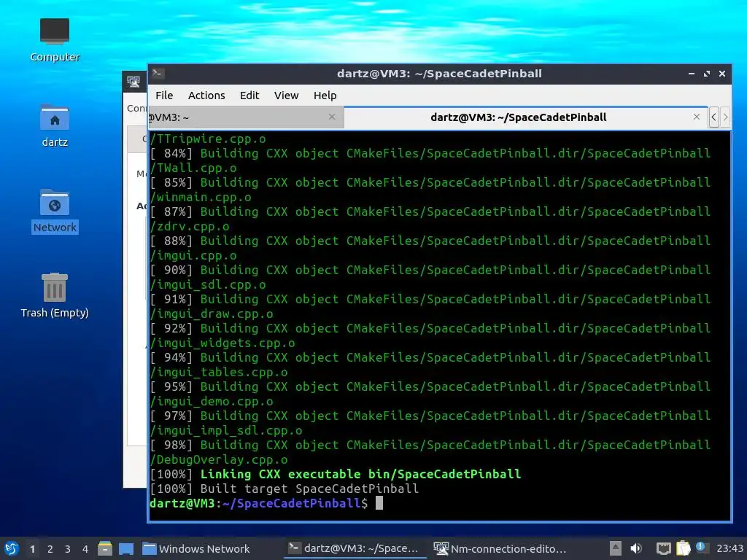Activate the Windows Network taskbar window
The height and width of the screenshot is (560, 747).
[x=196, y=548]
